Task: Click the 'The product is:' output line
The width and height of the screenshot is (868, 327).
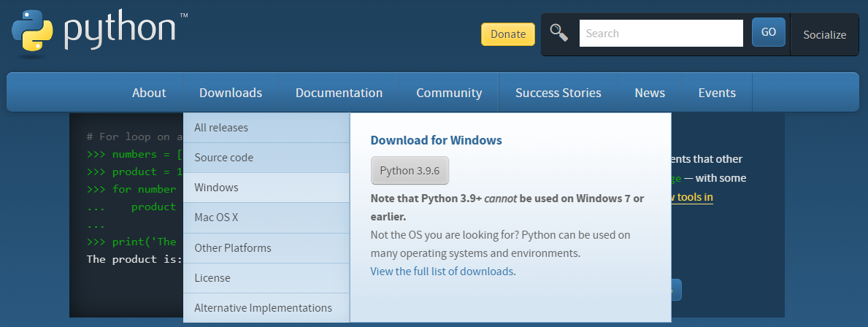Action: pos(134,259)
